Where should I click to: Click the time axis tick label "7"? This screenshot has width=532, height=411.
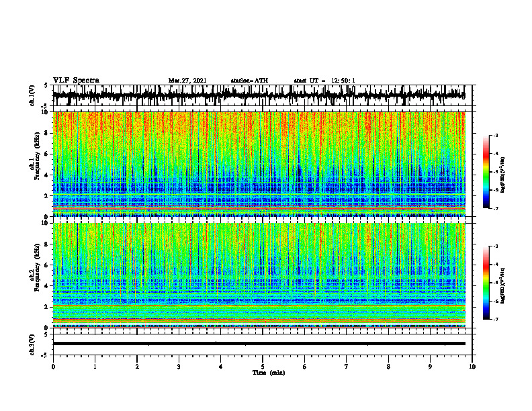(x=347, y=367)
